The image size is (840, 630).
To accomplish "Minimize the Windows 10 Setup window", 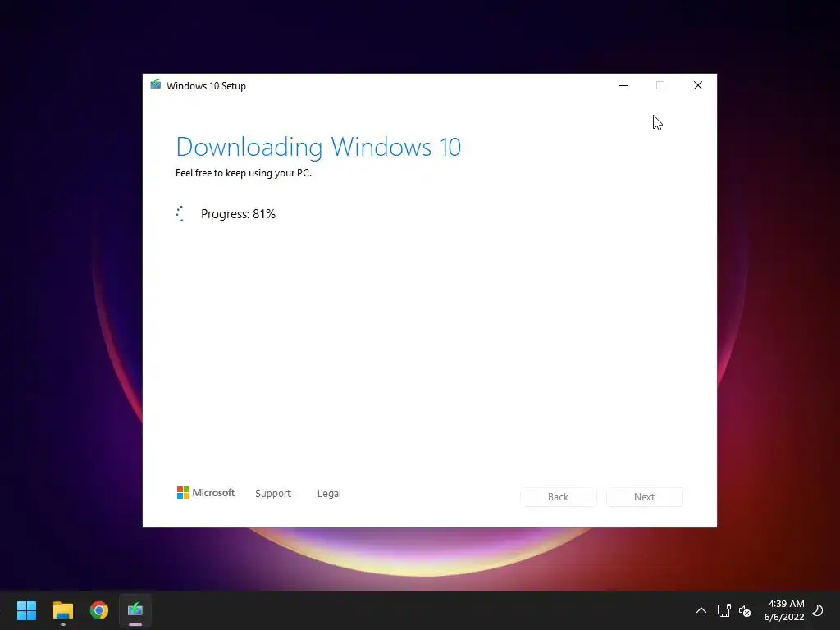I will [623, 85].
